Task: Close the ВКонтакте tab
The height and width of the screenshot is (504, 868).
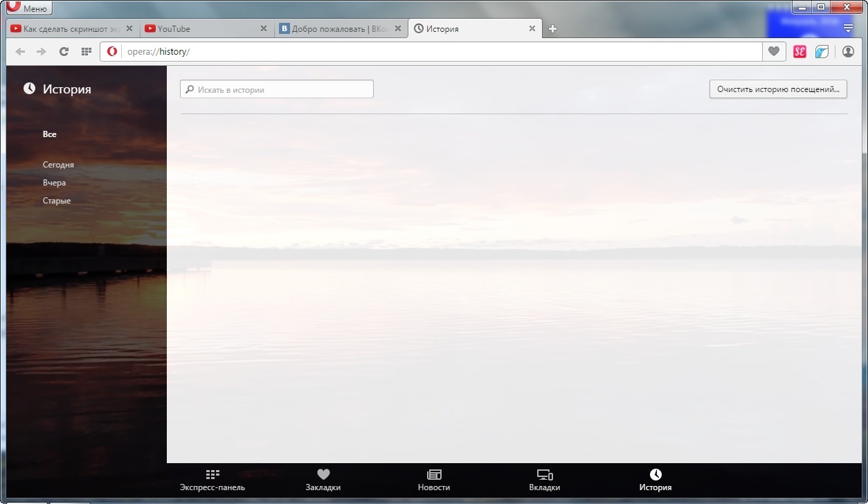Action: [x=397, y=29]
